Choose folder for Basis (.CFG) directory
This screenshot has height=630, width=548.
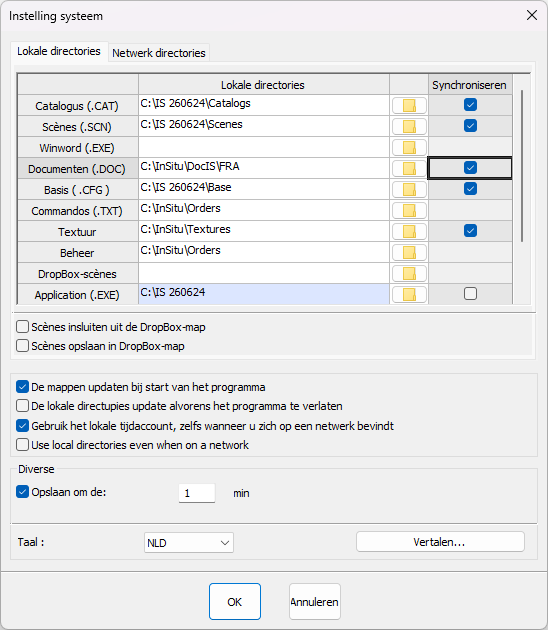click(x=409, y=189)
